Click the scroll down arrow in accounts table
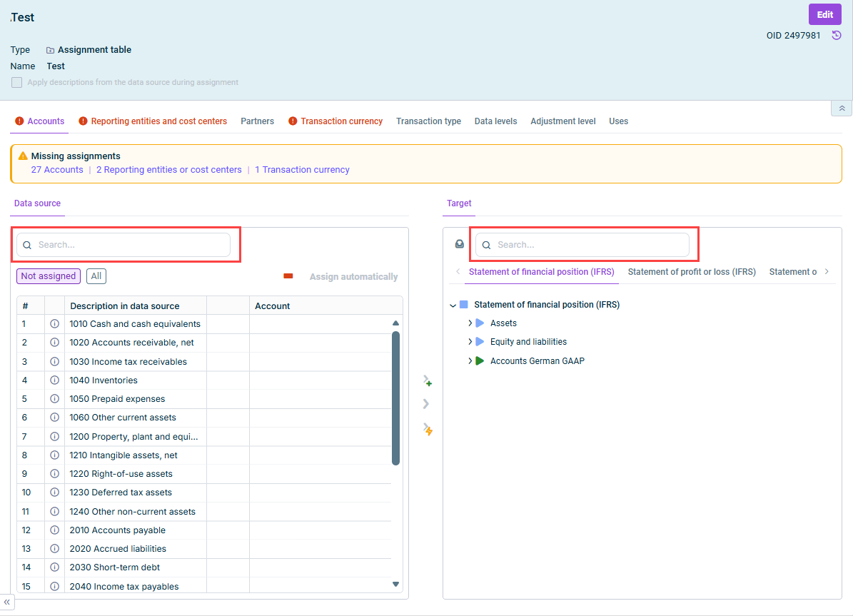The height and width of the screenshot is (616, 853). (395, 584)
